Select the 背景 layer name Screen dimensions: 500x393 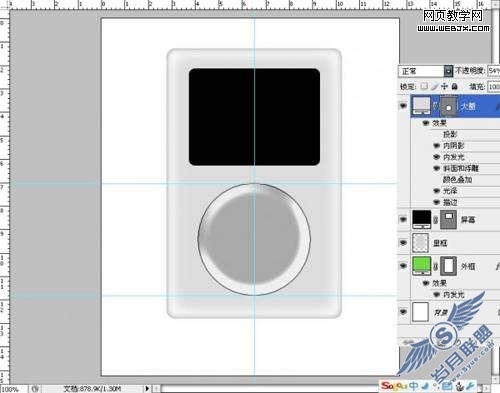click(x=442, y=312)
